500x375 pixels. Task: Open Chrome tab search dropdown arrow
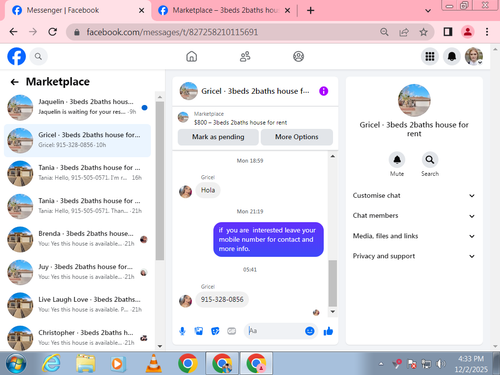[428, 11]
